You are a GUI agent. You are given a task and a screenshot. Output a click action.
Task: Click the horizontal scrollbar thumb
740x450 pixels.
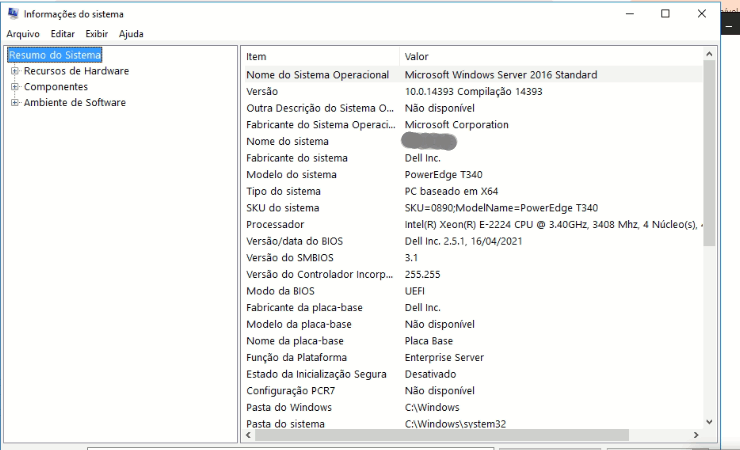[442, 435]
